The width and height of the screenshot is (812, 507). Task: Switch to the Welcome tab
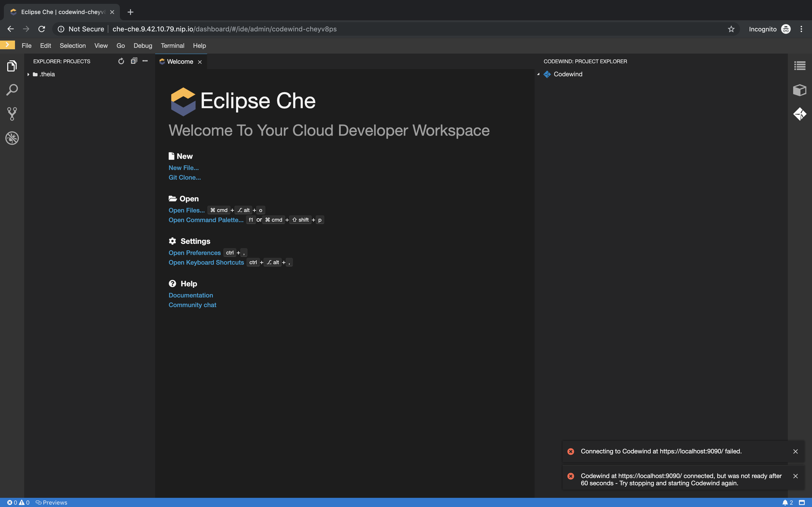click(180, 61)
